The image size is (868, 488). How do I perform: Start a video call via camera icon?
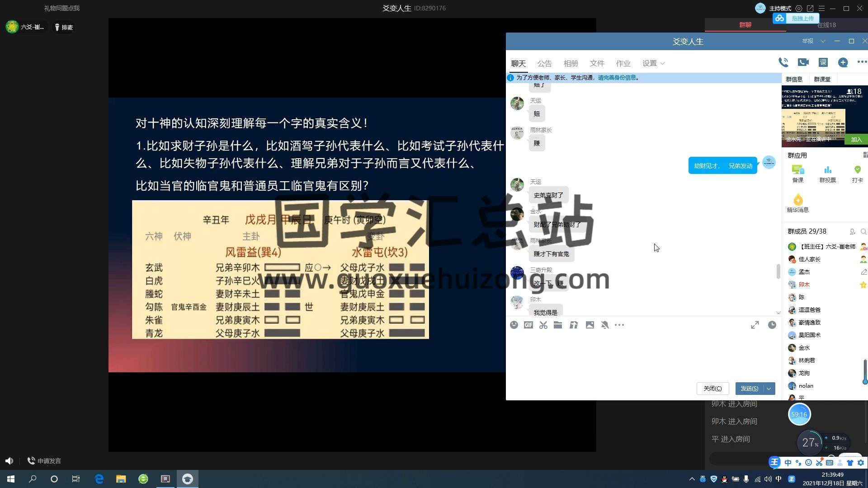(x=803, y=63)
